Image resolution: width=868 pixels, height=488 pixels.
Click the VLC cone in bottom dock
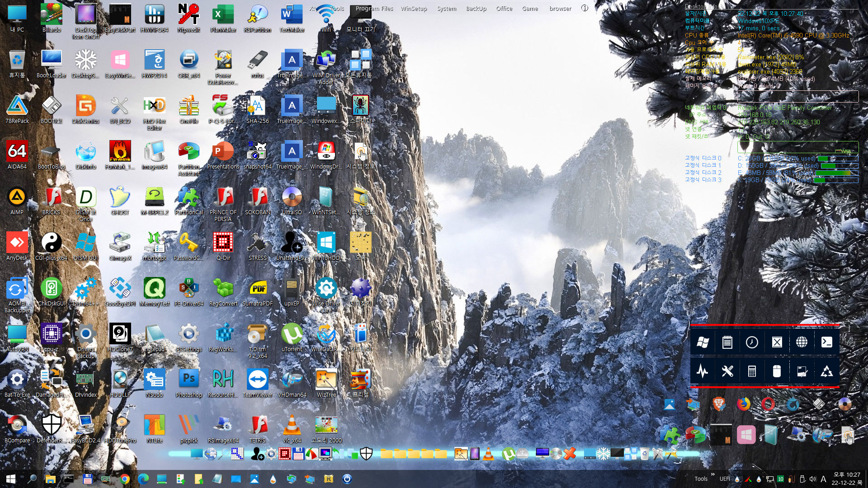(x=488, y=454)
